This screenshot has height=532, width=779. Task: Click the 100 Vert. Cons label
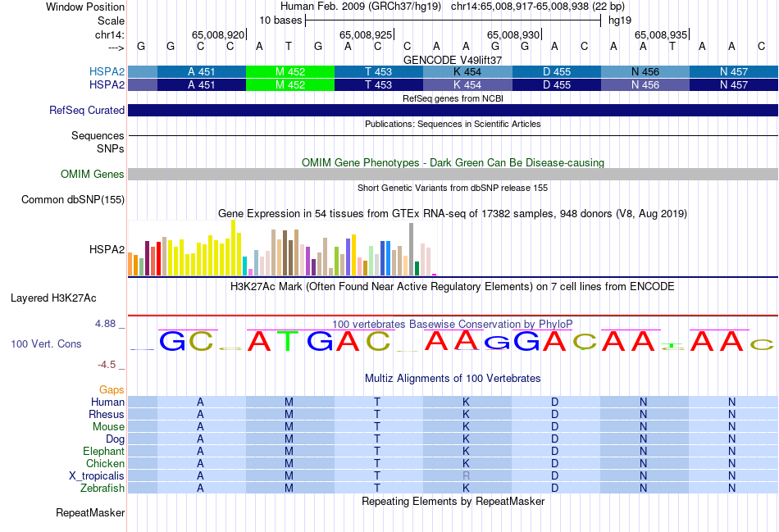tap(46, 343)
